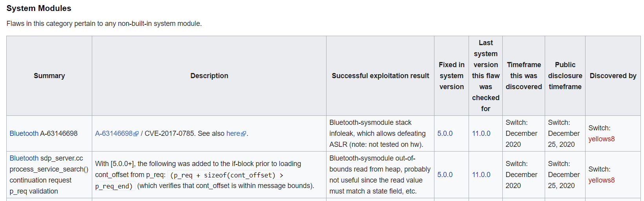Screen dimensions: 644x201
Task: Click external-link icon beside A-63146698
Action: (136, 134)
